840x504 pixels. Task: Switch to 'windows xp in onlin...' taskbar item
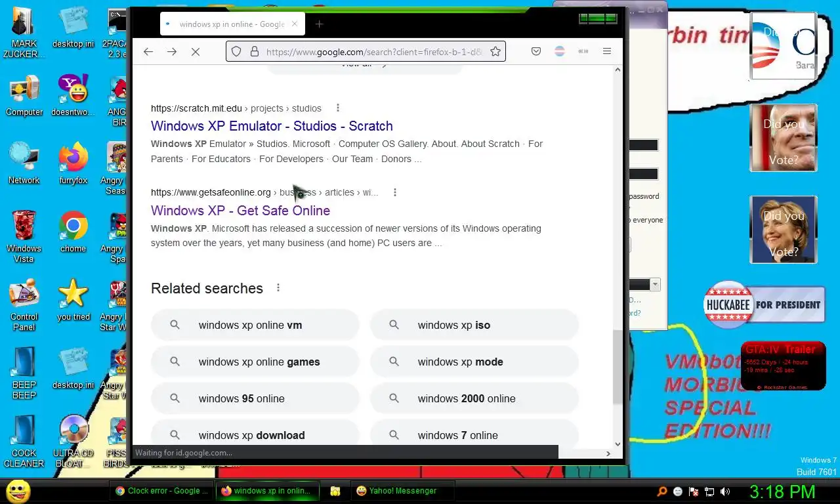(x=268, y=491)
